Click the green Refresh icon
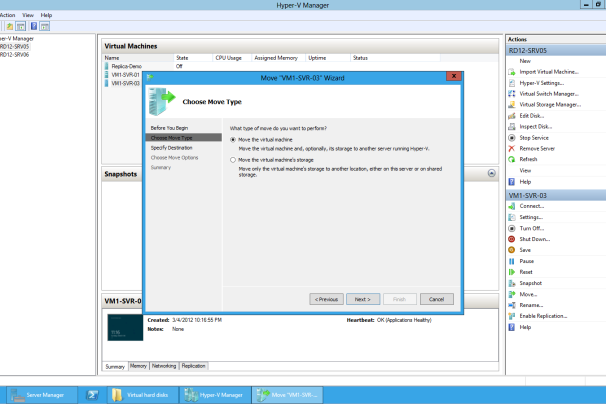The height and width of the screenshot is (404, 606). [x=512, y=159]
